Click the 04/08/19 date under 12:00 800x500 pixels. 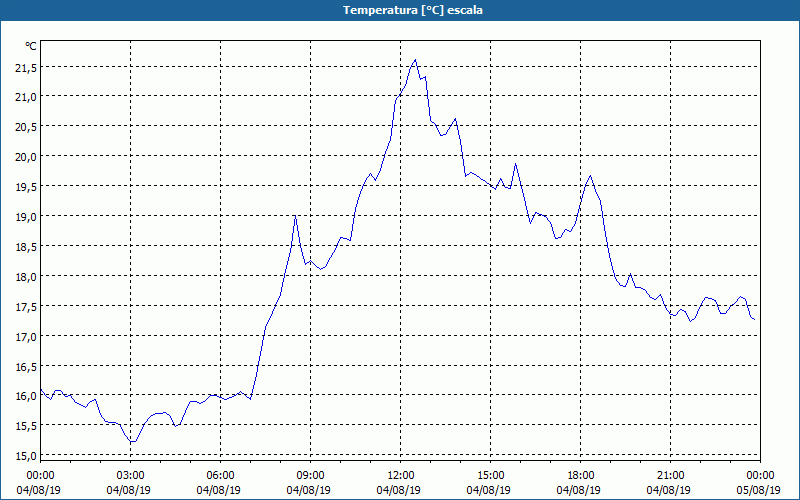[x=399, y=490]
